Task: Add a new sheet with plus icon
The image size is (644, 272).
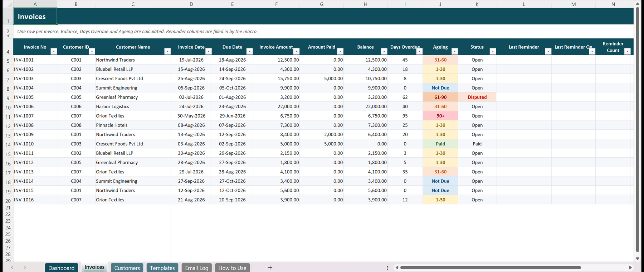Action: click(270, 267)
